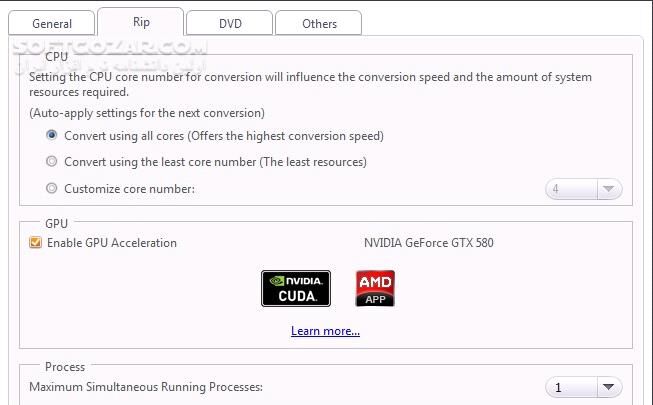
Task: Click the Maximum Simultaneous Running Processes label
Action: coord(146,386)
